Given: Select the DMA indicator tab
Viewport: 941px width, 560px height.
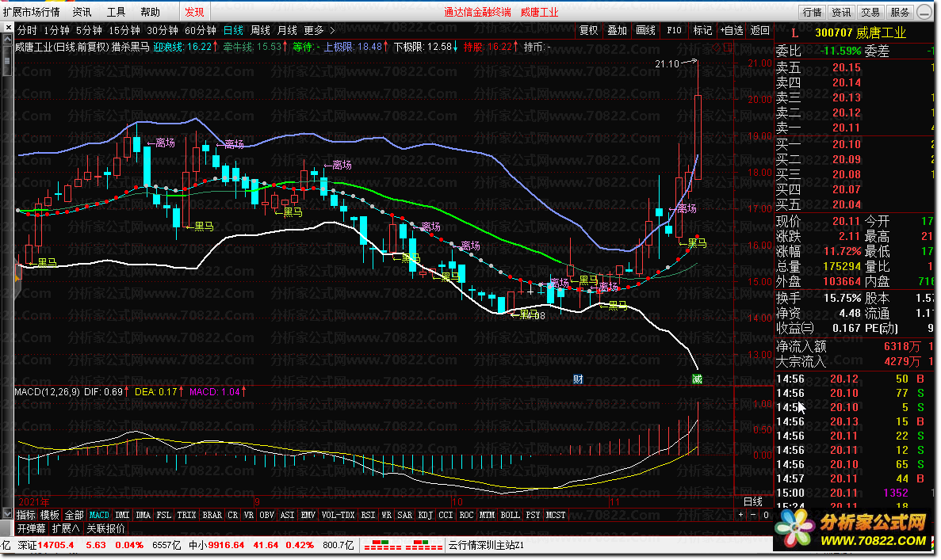Looking at the screenshot, I should pos(143,515).
